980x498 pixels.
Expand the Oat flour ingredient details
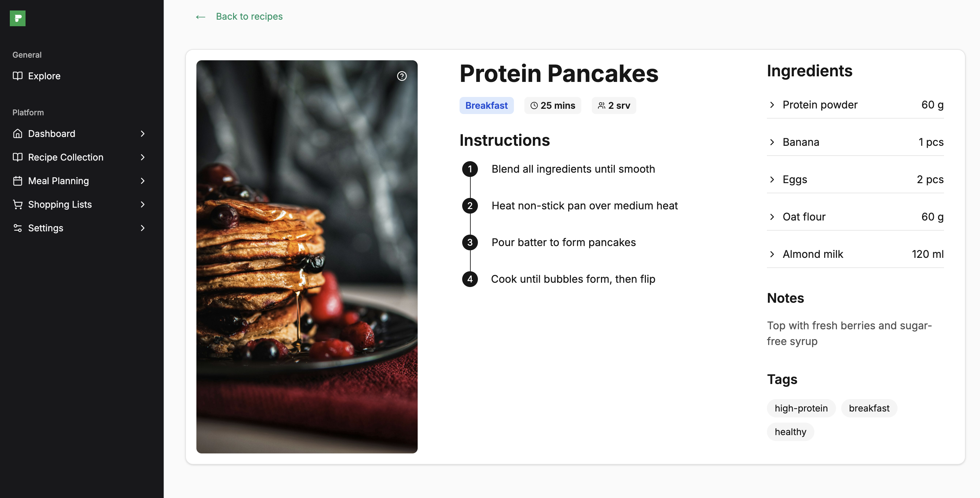tap(772, 216)
